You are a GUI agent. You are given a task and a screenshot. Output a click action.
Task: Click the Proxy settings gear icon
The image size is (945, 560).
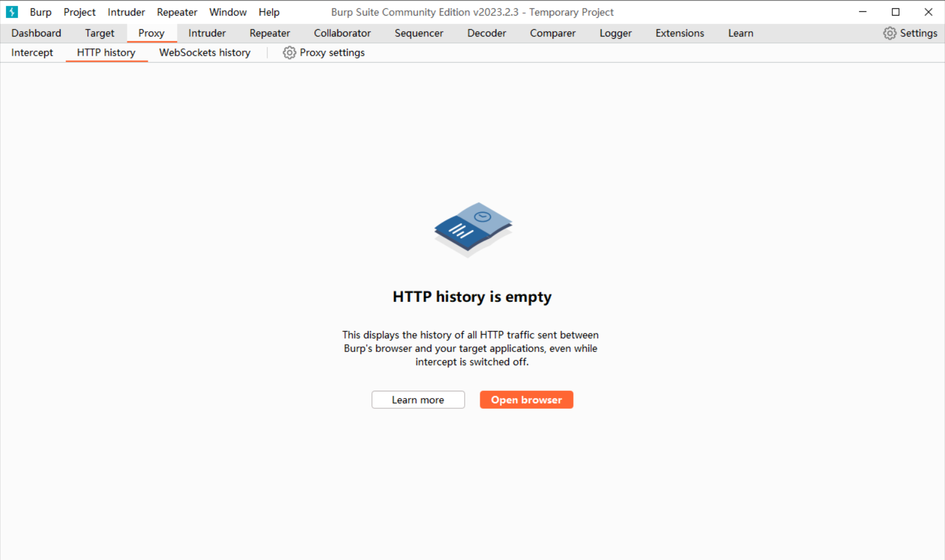pyautogui.click(x=289, y=53)
